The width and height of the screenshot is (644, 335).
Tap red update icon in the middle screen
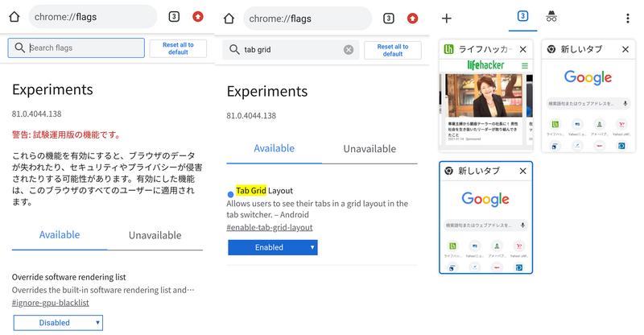(x=412, y=18)
